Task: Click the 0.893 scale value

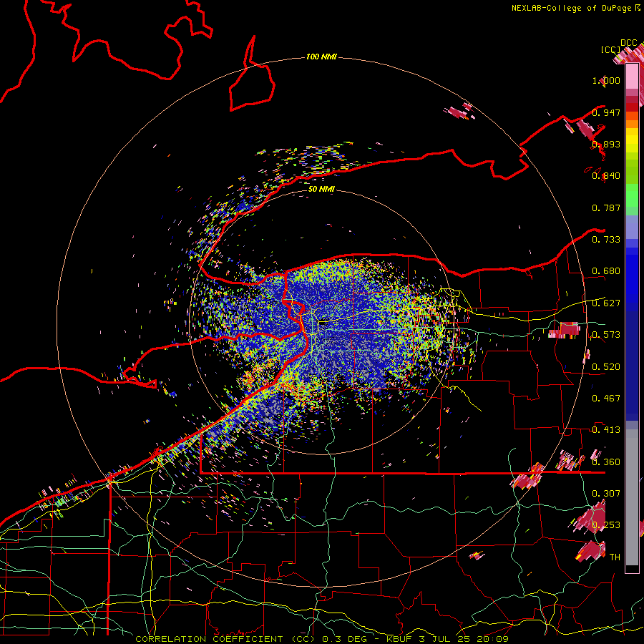Action: click(606, 144)
